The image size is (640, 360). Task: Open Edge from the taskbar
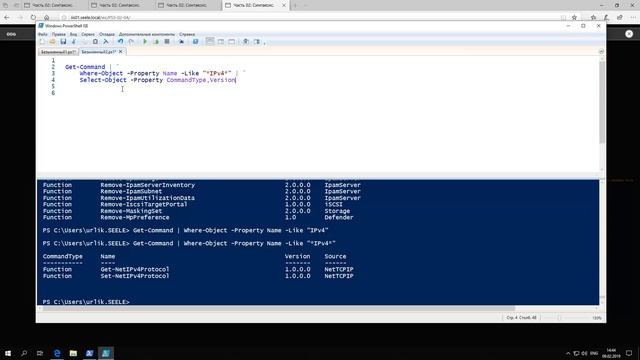click(x=57, y=353)
